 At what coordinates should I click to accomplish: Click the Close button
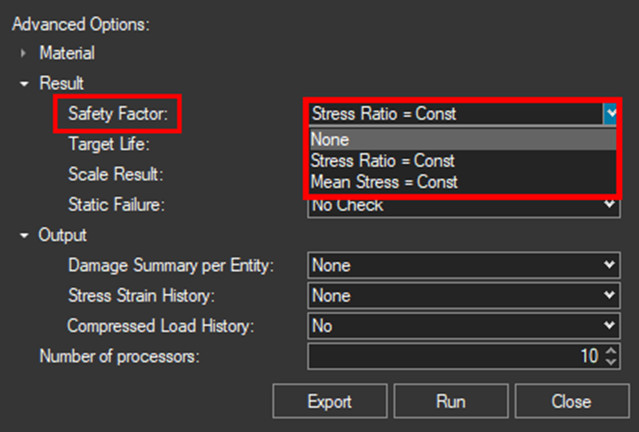tap(570, 402)
